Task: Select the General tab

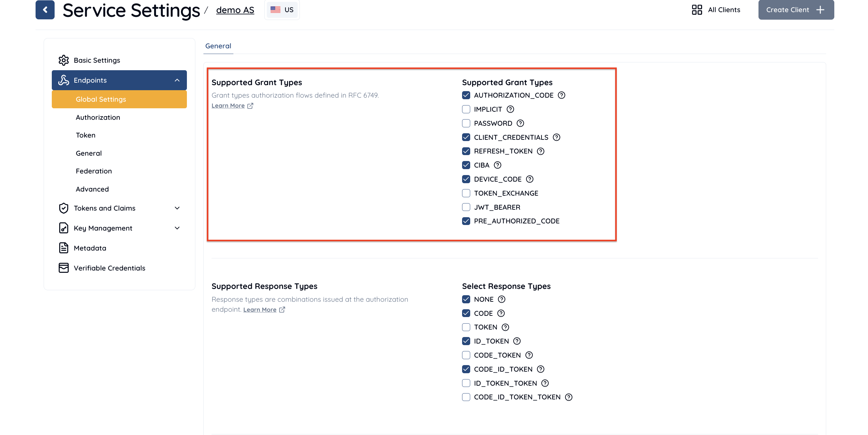Action: pos(218,46)
